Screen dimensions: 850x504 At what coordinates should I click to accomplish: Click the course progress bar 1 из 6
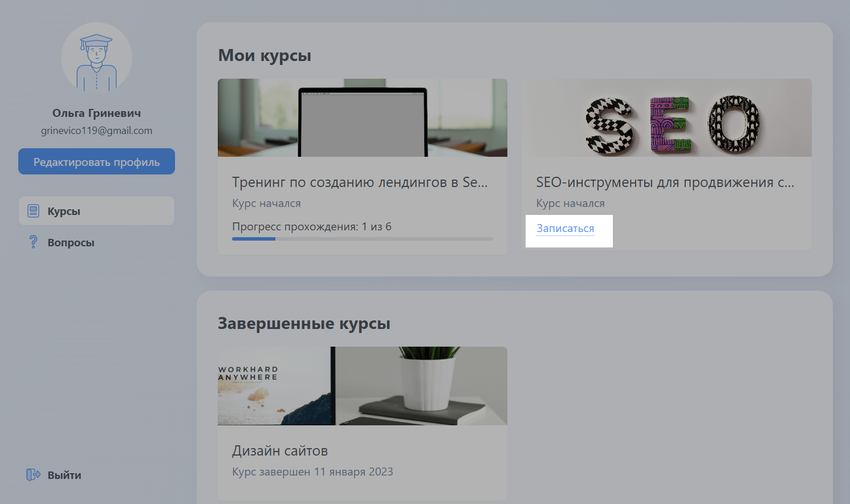(363, 239)
